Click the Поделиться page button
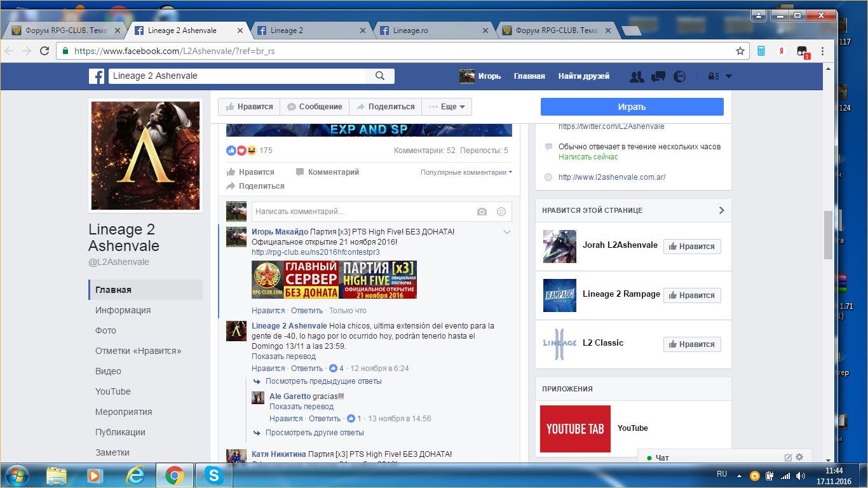This screenshot has height=488, width=868. [385, 107]
